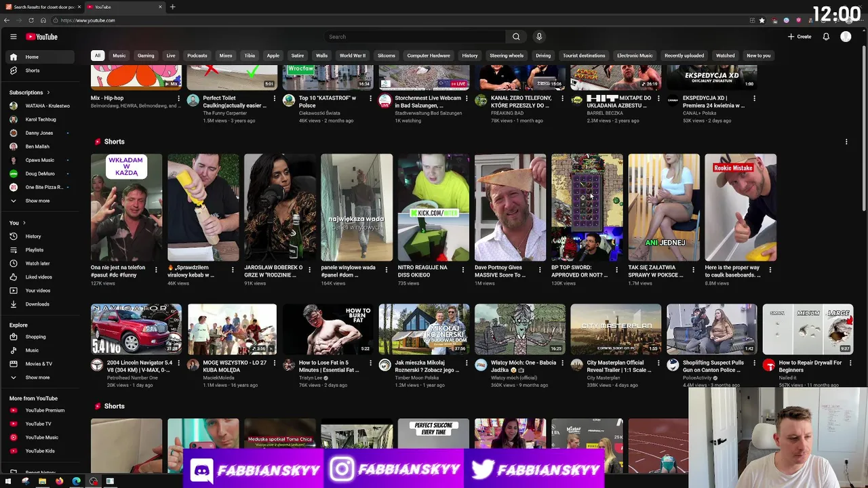Open File Explorer from the taskbar
This screenshot has height=488, width=868.
[x=42, y=481]
